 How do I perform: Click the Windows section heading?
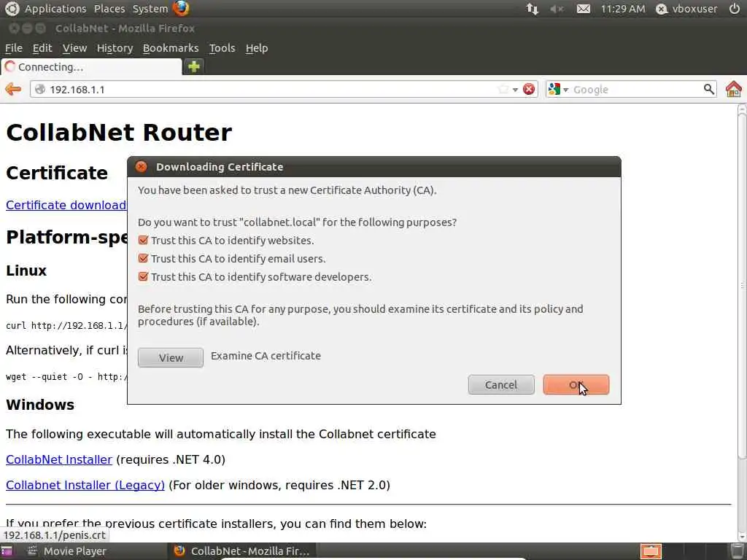pos(40,405)
